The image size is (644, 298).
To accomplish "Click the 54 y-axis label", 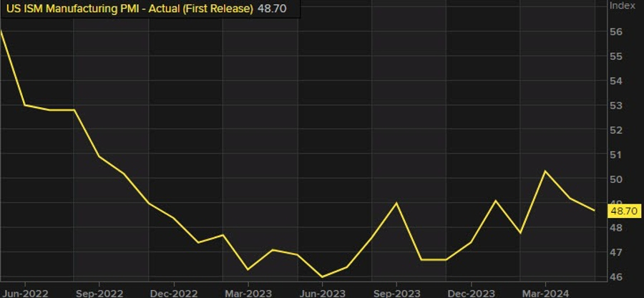I will pyautogui.click(x=616, y=81).
